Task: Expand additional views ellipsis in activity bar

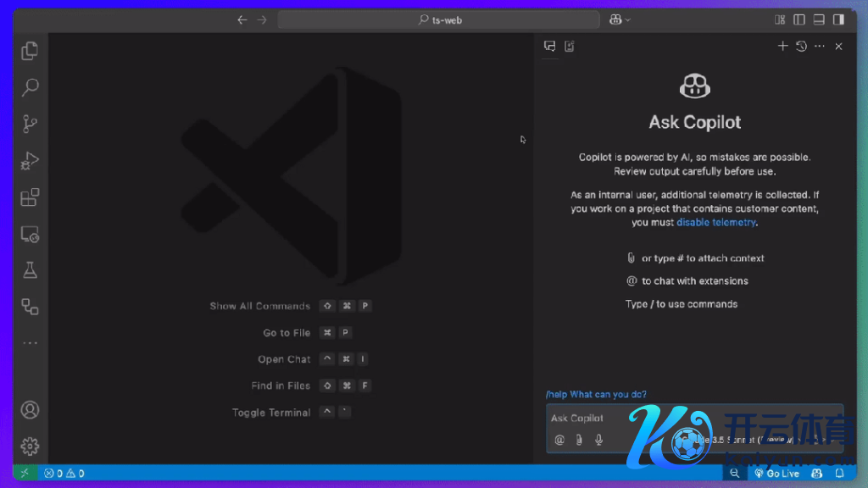Action: 30,343
